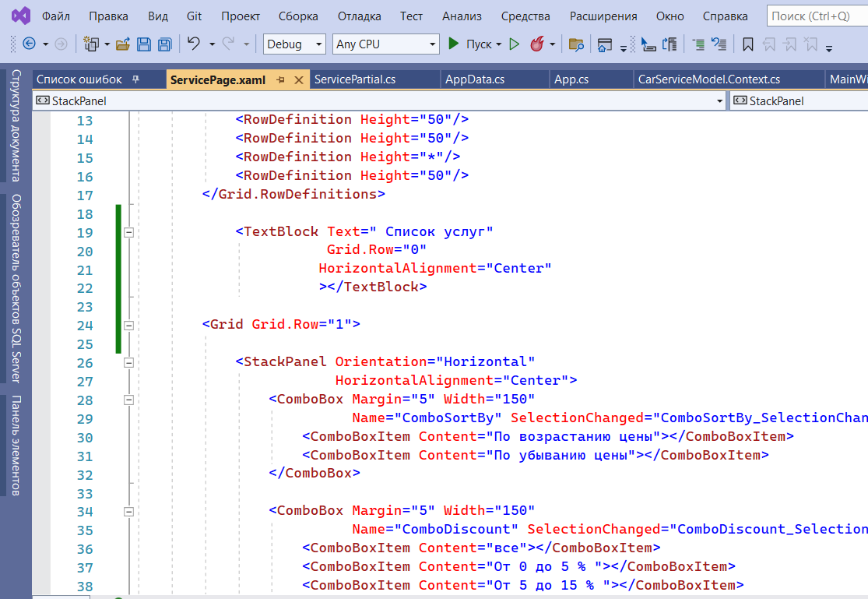Screen dimensions: 868x599
Task: Click the Redo toolbar icon
Action: [228, 43]
